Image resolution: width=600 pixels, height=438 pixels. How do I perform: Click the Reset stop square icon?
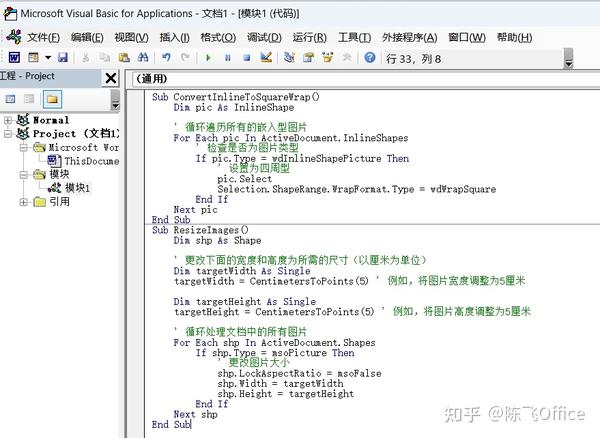click(247, 58)
